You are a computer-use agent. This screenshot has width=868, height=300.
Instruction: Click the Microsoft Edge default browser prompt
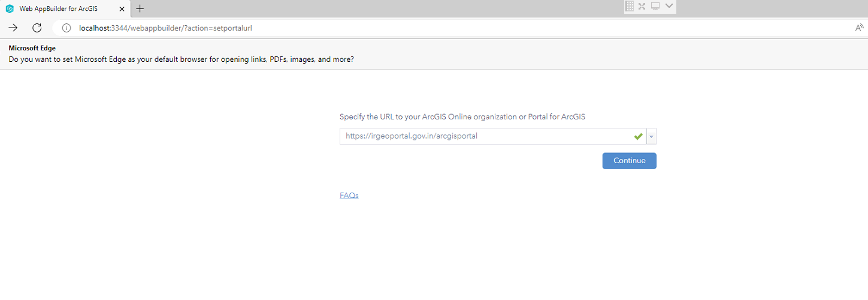(x=181, y=60)
